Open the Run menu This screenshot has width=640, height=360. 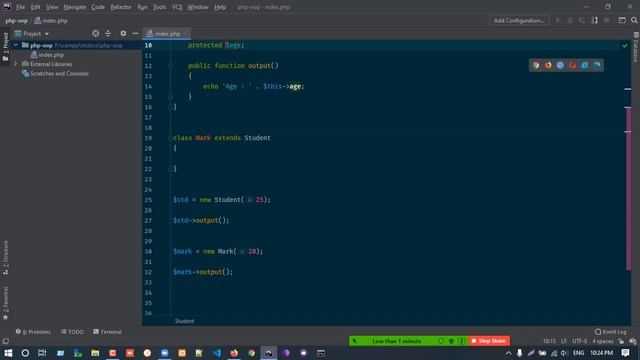coord(142,7)
